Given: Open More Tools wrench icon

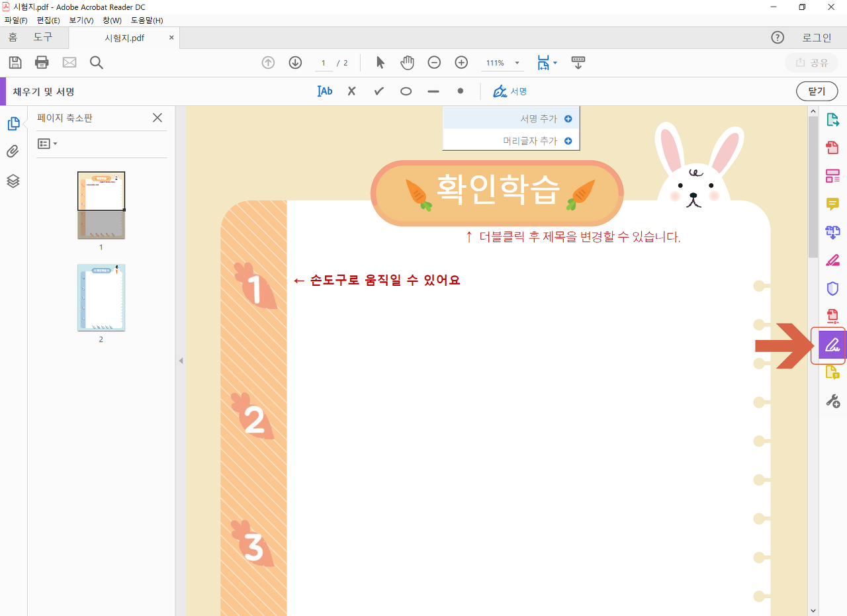Looking at the screenshot, I should pyautogui.click(x=832, y=400).
